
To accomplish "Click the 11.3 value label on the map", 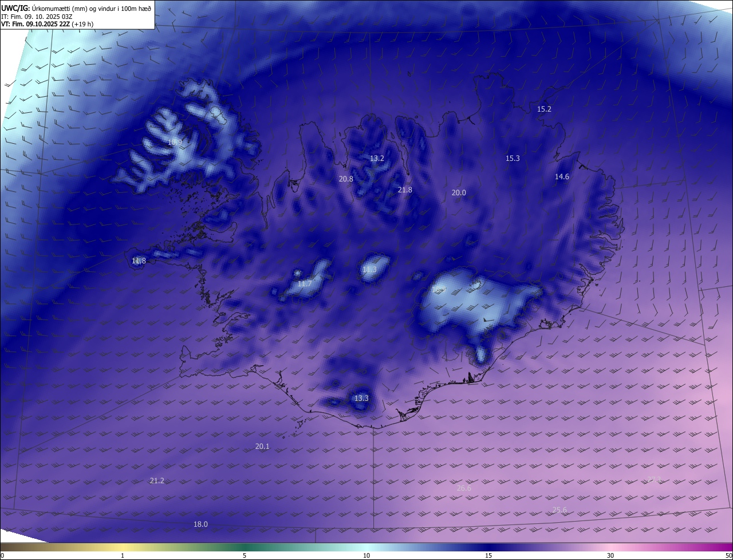I will click(x=369, y=269).
